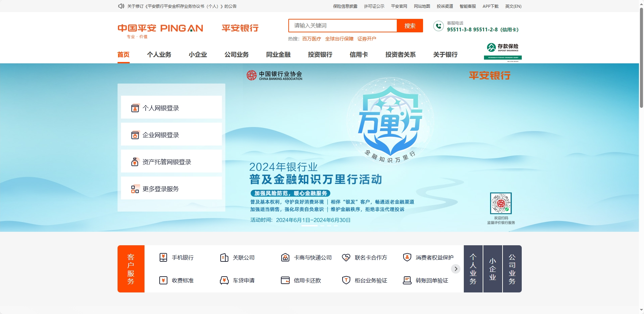644x314 pixels.
Task: Click the 车贷申请 car loan icon
Action: pyautogui.click(x=224, y=280)
